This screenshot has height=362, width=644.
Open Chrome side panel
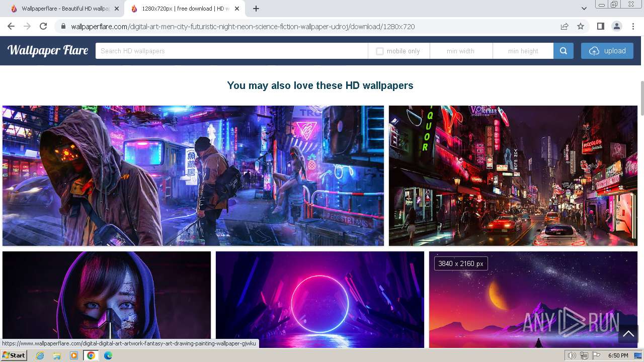(x=600, y=26)
